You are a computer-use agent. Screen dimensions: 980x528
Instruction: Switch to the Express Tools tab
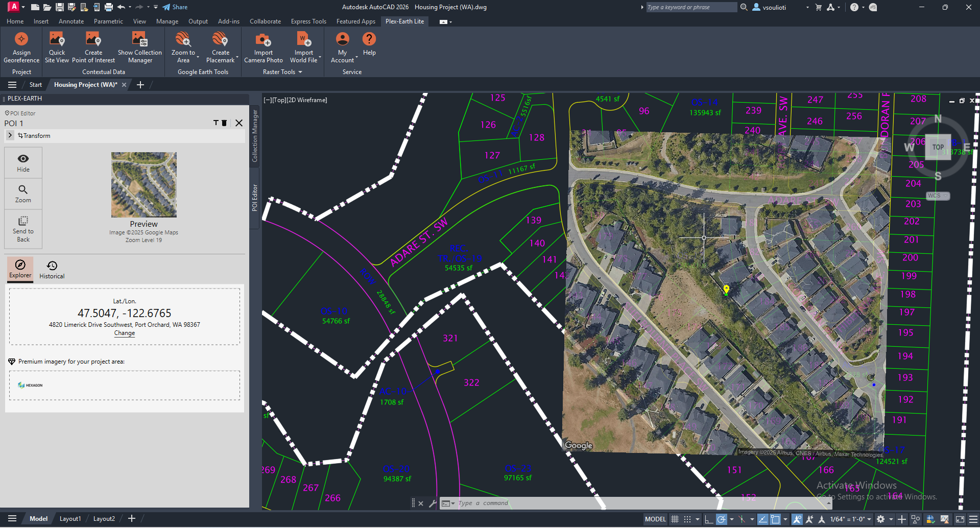pyautogui.click(x=308, y=21)
